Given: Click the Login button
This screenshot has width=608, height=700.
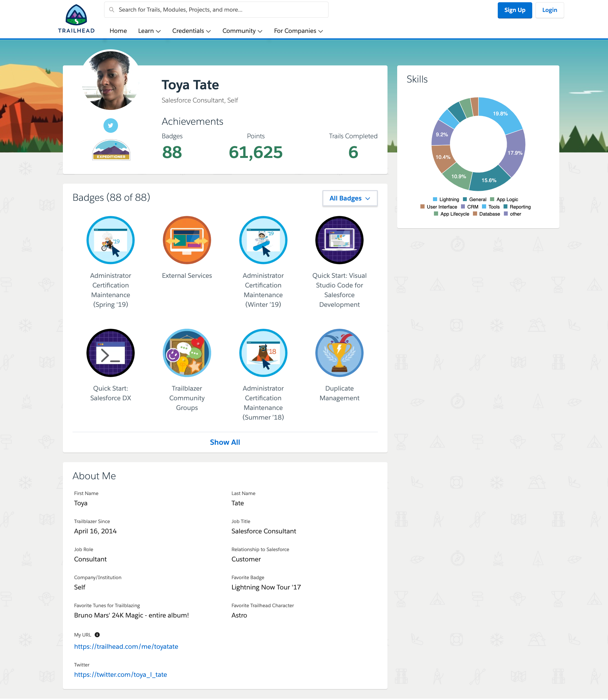Looking at the screenshot, I should (549, 10).
